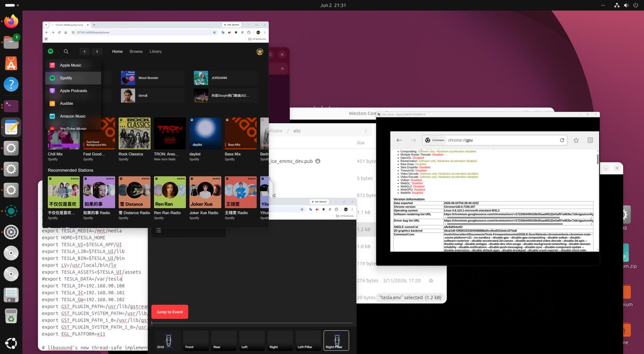The image size is (644, 354).
Task: Click the dashcam timeline progress bar
Action: coord(252,323)
